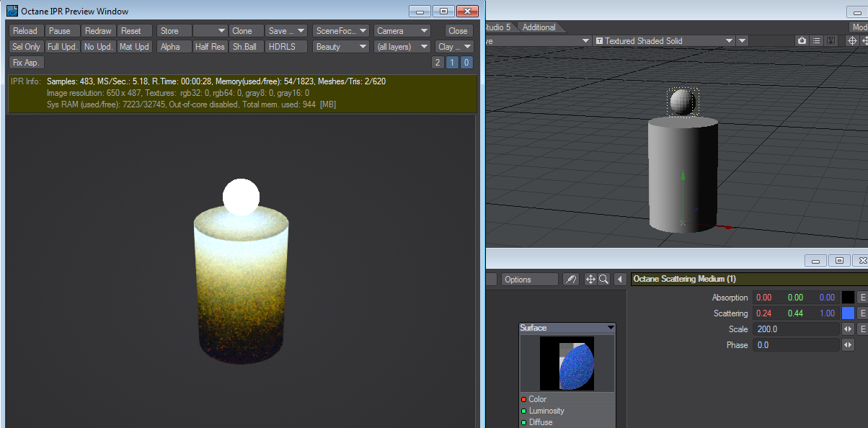The image size is (868, 428).
Task: Open the (all layers) dropdown
Action: (402, 47)
